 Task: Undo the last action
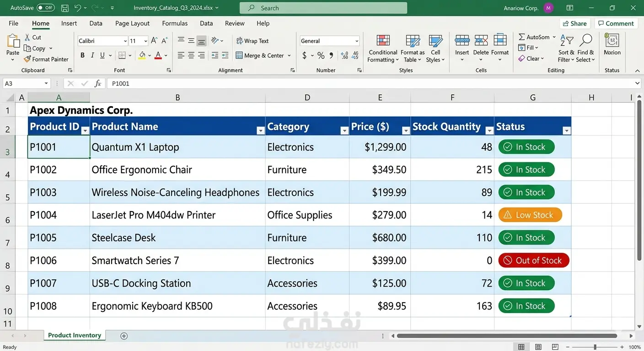pyautogui.click(x=77, y=8)
